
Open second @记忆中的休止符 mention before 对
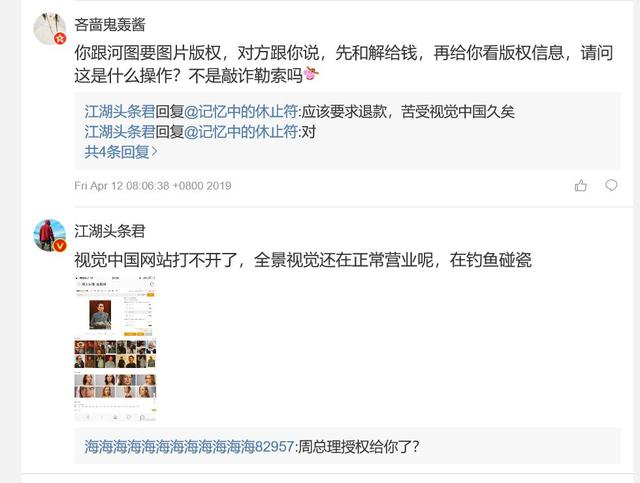(x=241, y=132)
